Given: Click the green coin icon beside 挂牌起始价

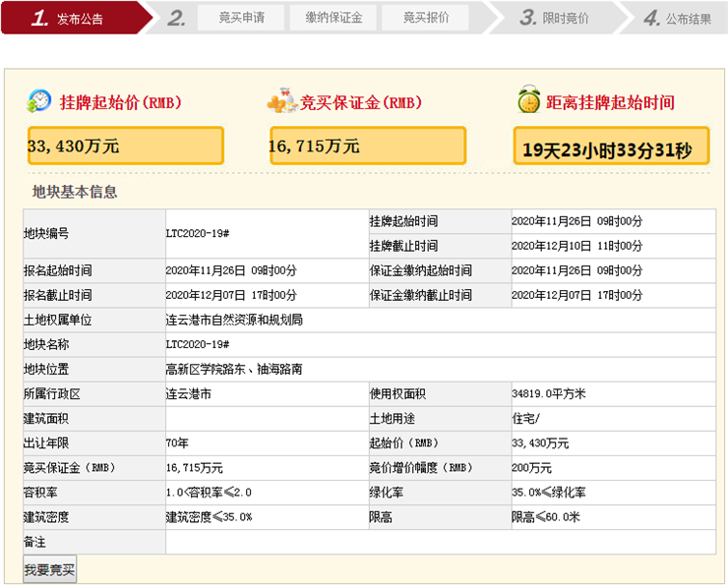Looking at the screenshot, I should point(39,101).
